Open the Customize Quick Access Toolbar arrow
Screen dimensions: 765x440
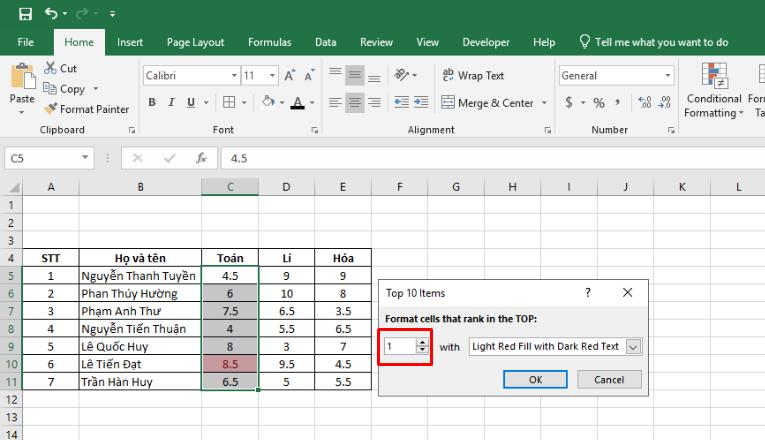tap(112, 14)
